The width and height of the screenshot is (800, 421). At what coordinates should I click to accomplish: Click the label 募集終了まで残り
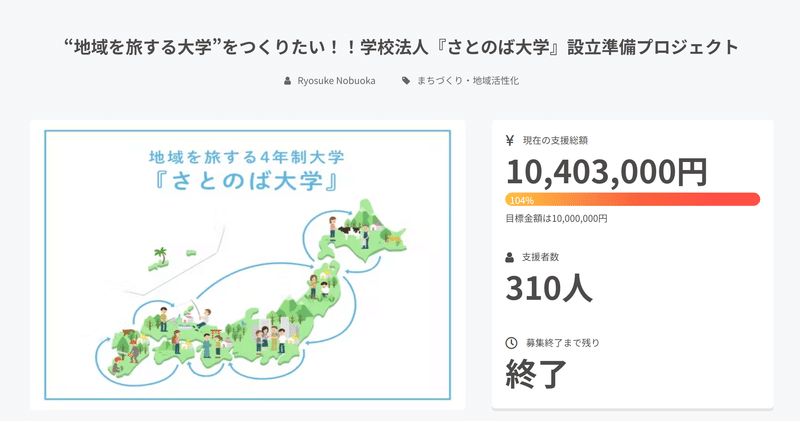click(563, 343)
